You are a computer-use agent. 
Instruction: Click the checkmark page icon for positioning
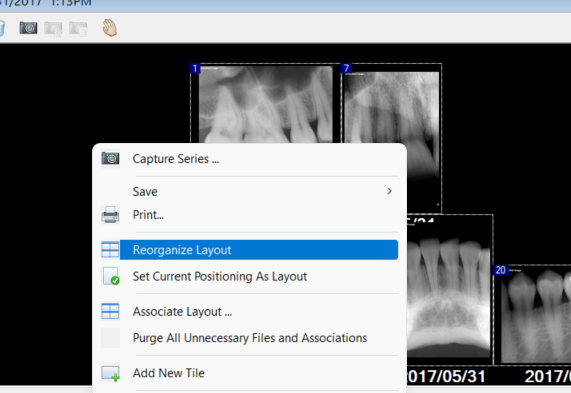111,276
